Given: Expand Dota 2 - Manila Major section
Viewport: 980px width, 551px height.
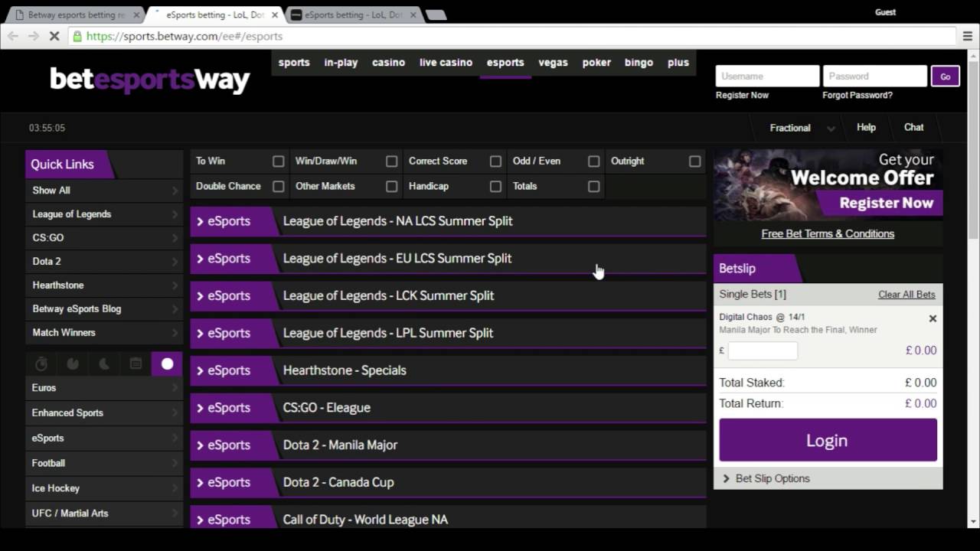Looking at the screenshot, I should tap(448, 445).
